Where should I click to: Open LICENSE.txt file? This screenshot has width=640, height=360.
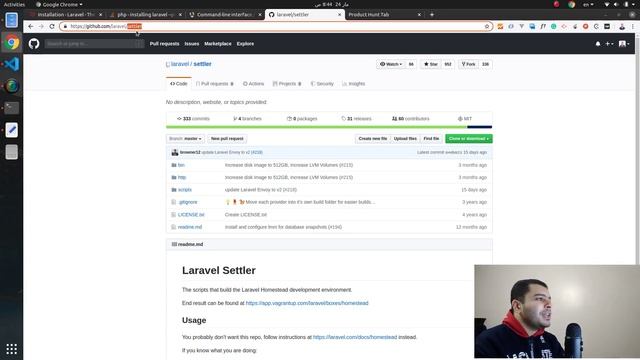coord(191,214)
